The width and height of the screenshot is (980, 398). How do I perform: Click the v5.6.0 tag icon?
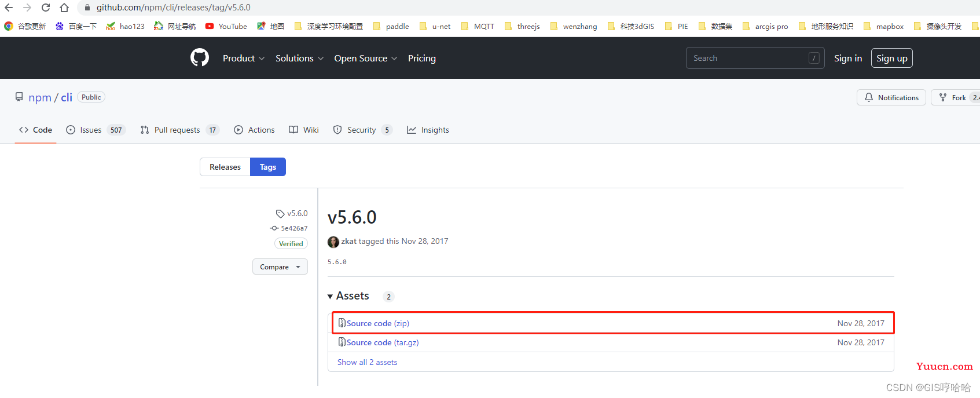[x=280, y=214]
